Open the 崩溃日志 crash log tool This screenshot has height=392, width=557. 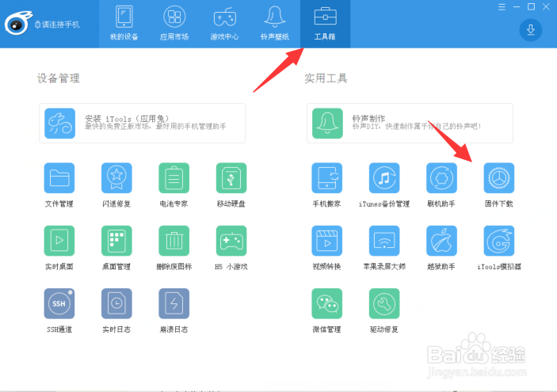click(174, 303)
